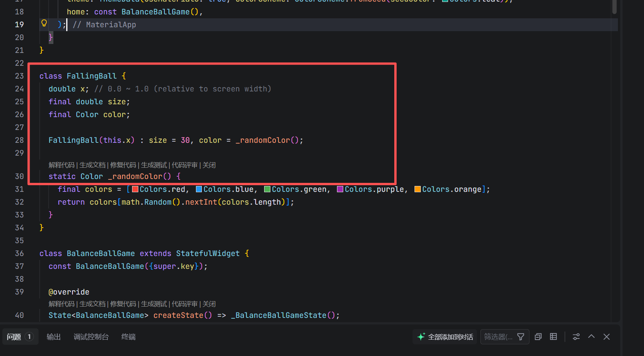Click 'createState' on line 40
This screenshot has width=644, height=356.
[178, 315]
